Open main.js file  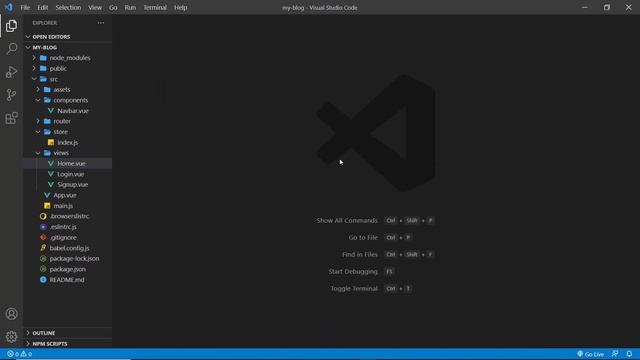click(67, 206)
